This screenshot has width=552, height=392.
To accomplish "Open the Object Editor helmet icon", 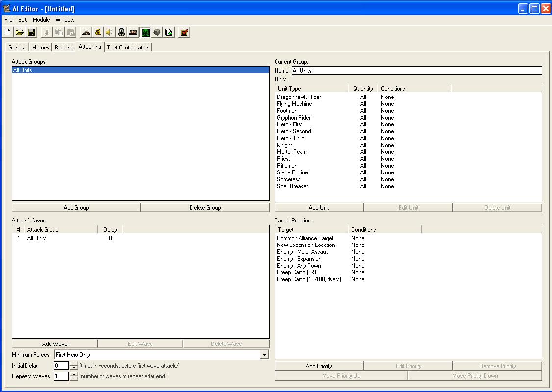I will (122, 32).
